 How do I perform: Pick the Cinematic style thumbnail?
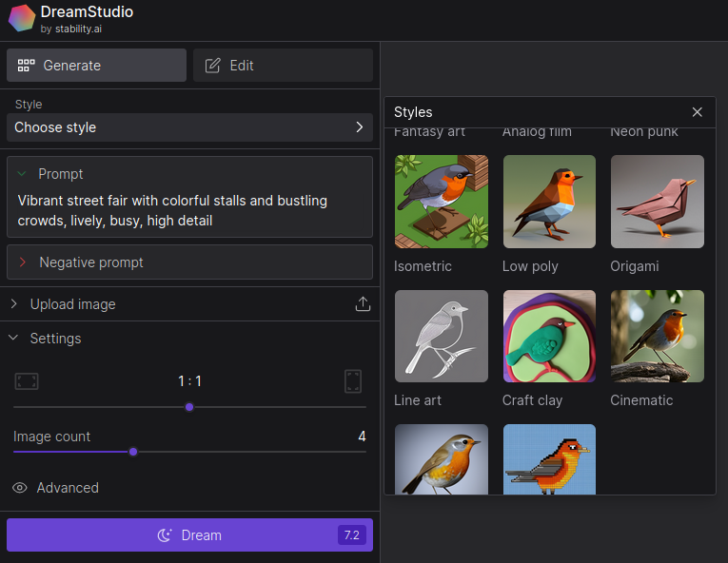(657, 336)
